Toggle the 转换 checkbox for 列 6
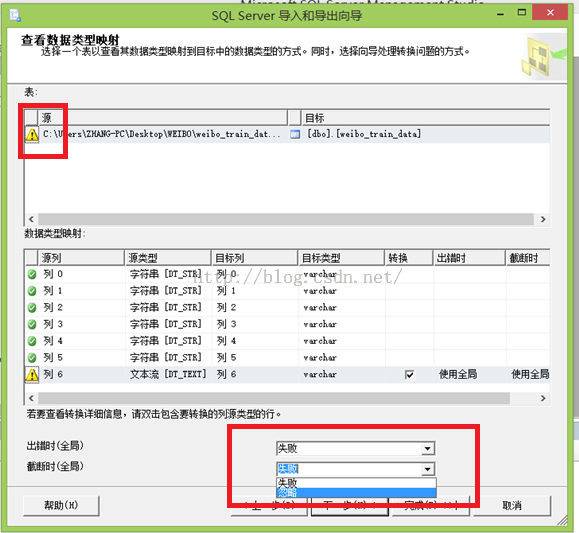 409,375
